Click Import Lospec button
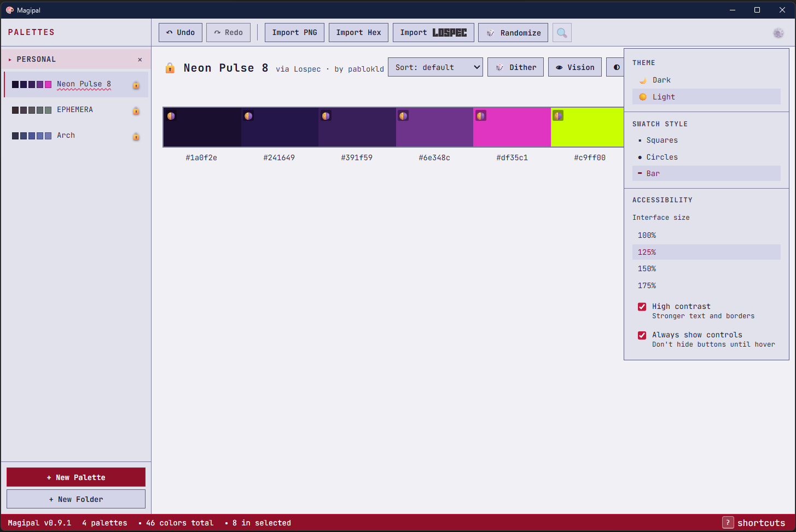This screenshot has width=796, height=532. [x=433, y=33]
